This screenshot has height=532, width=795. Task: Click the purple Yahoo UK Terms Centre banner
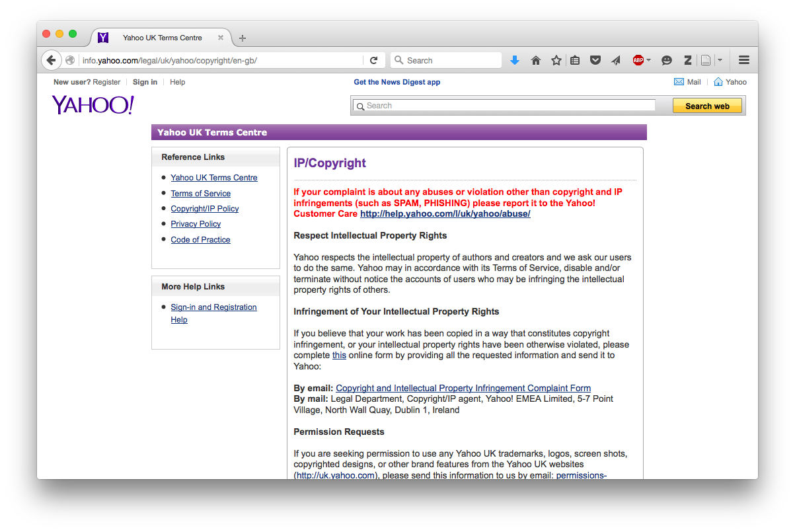[x=399, y=132]
